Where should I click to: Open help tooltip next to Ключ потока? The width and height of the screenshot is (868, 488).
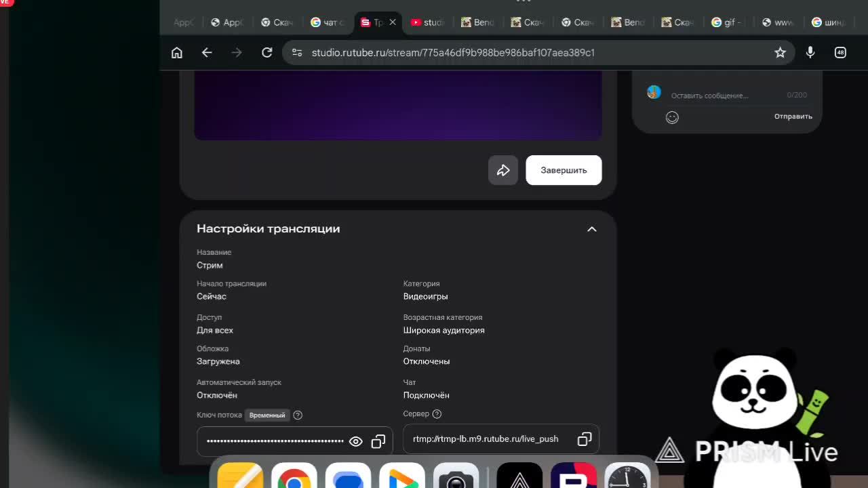pyautogui.click(x=298, y=415)
